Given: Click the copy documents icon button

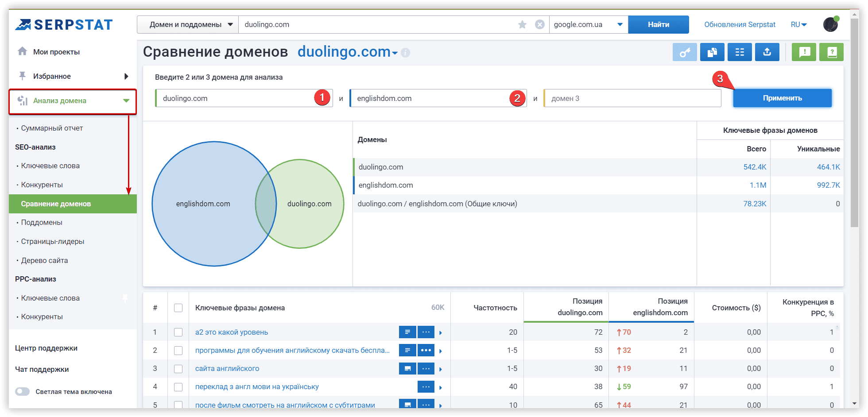Looking at the screenshot, I should click(x=712, y=52).
